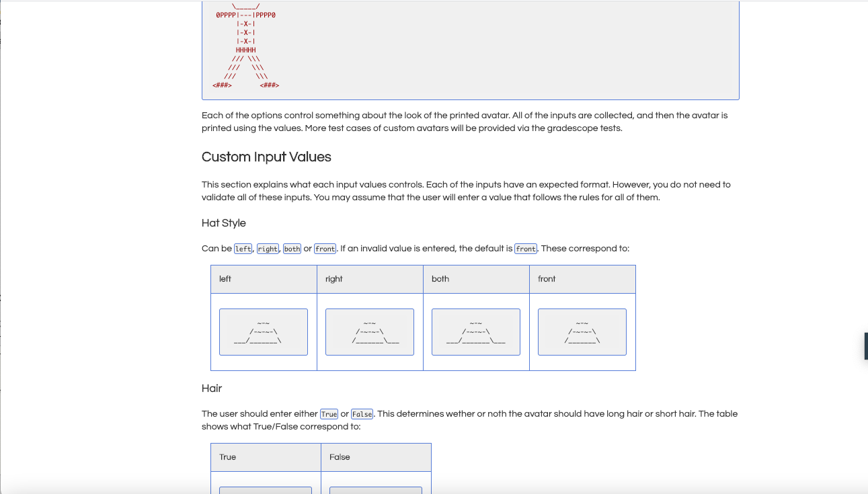Screen dimensions: 868x494
Task: Click the 'True' hair table header
Action: 266,457
